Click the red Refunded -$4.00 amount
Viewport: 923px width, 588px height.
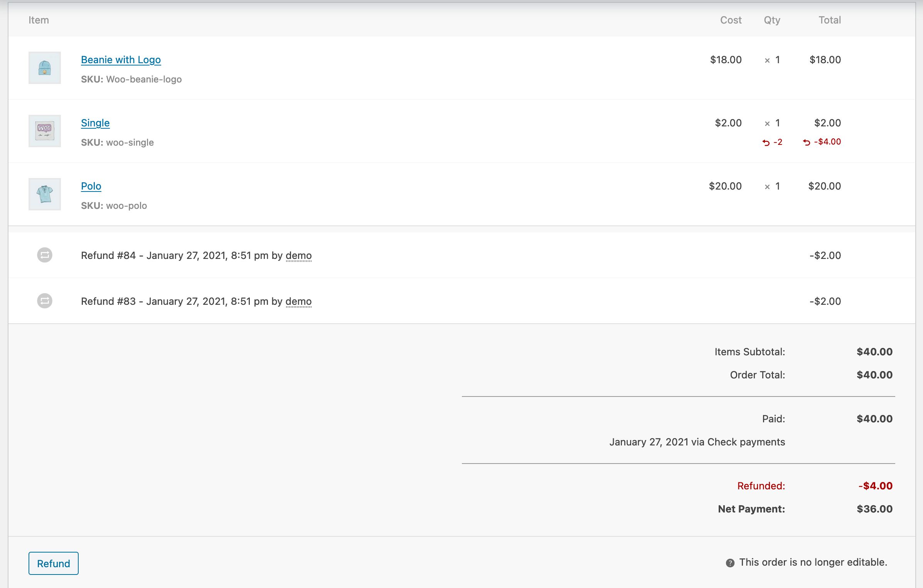pyautogui.click(x=875, y=486)
